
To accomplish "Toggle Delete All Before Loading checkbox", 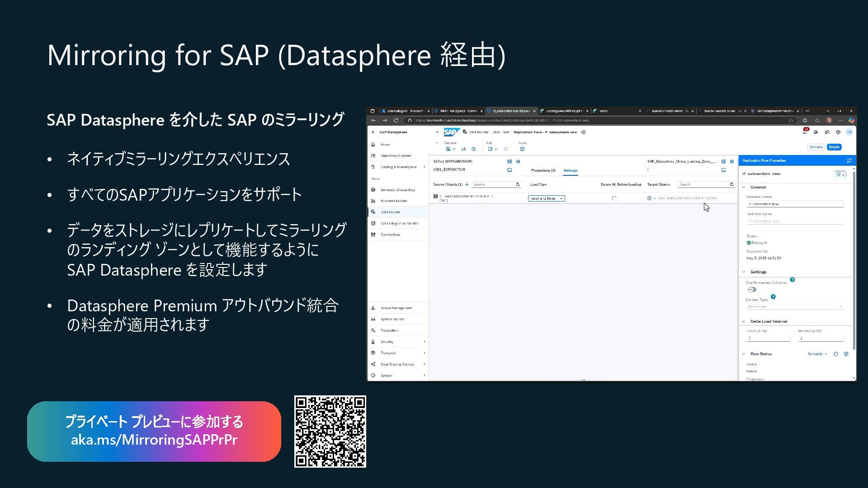I will pos(614,198).
